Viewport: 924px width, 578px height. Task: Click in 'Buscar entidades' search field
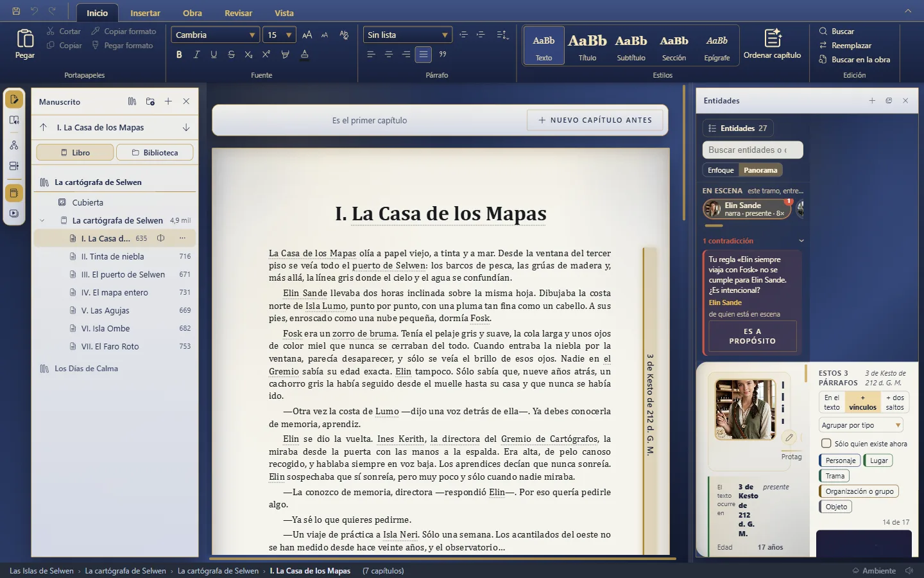753,150
